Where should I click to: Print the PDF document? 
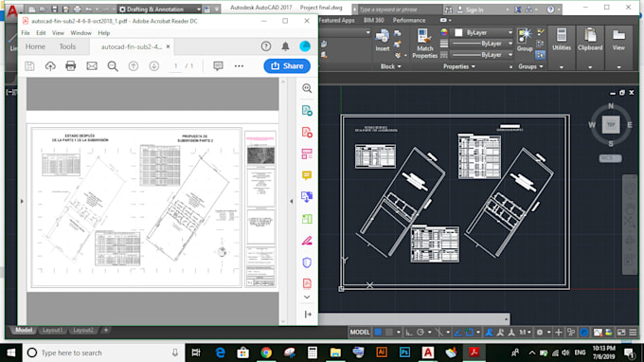click(x=71, y=66)
